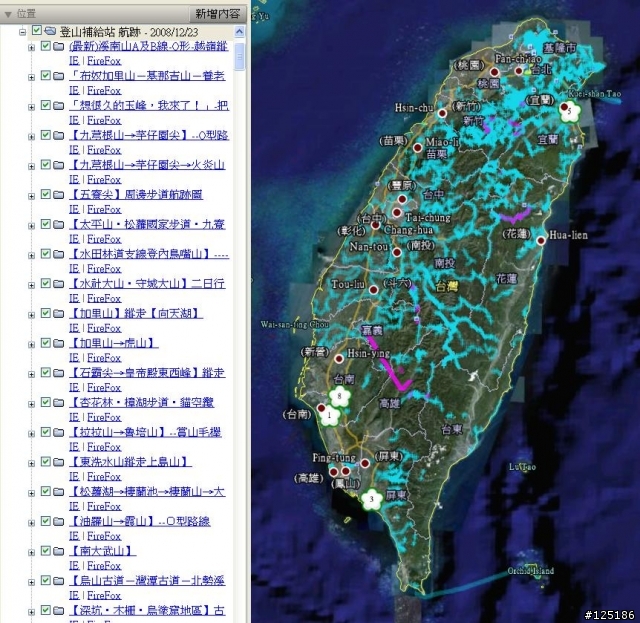The height and width of the screenshot is (623, 640).
Task: Click the folder icon beside 【拉拉山→魯培山】
Action: pos(58,432)
